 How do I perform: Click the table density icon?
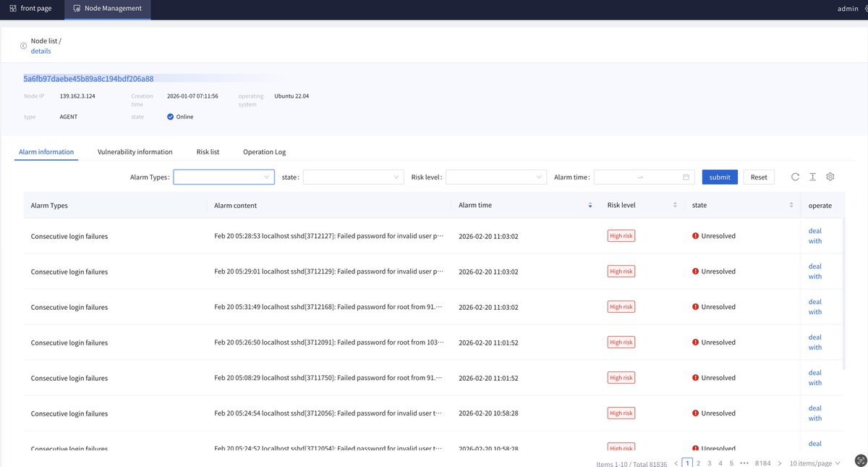(x=812, y=176)
